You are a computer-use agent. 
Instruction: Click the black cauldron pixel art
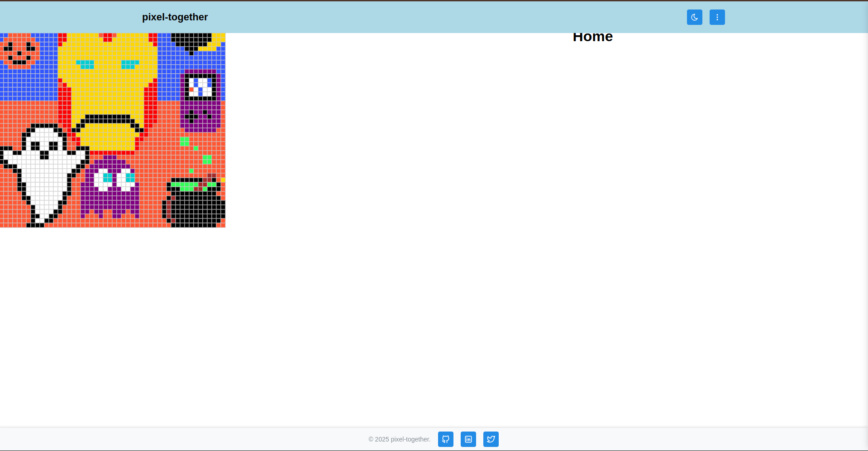click(194, 202)
